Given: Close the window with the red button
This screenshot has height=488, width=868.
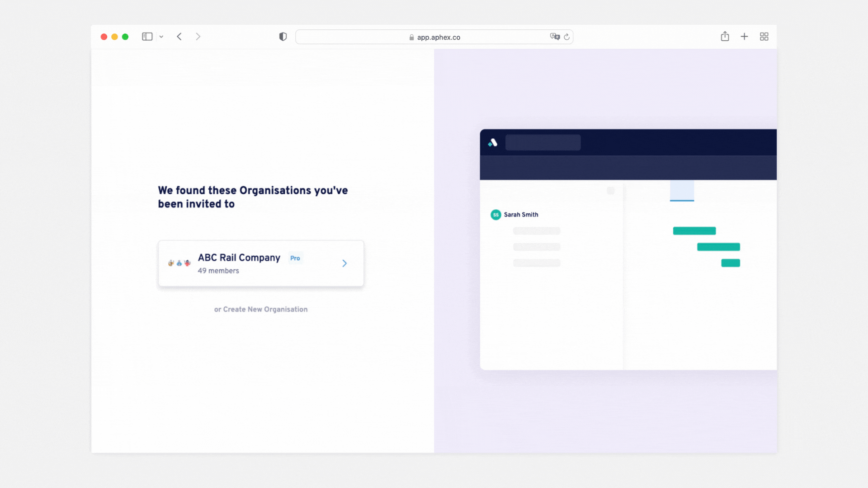Looking at the screenshot, I should (x=104, y=37).
